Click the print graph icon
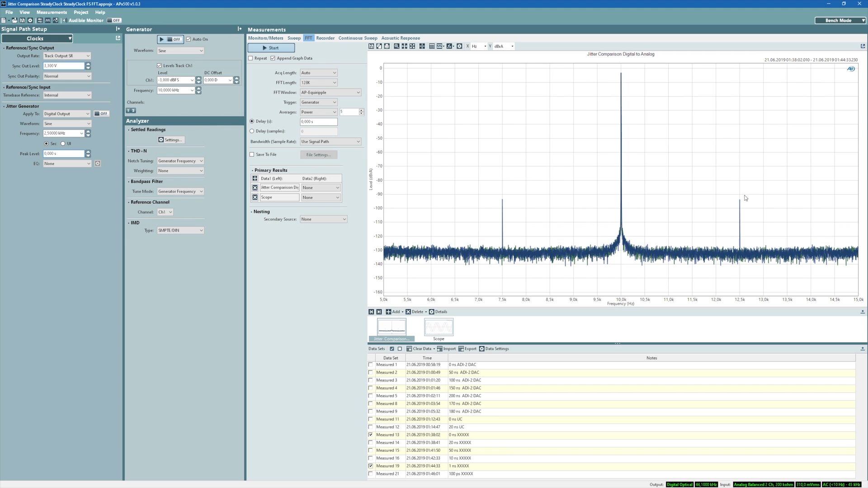Viewport: 868px width, 488px height. [x=387, y=46]
